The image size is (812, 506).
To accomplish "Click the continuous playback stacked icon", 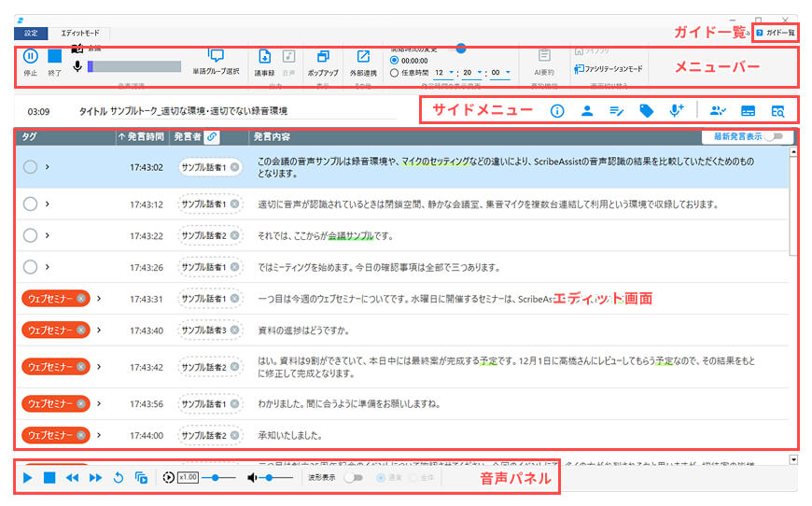I will click(141, 477).
